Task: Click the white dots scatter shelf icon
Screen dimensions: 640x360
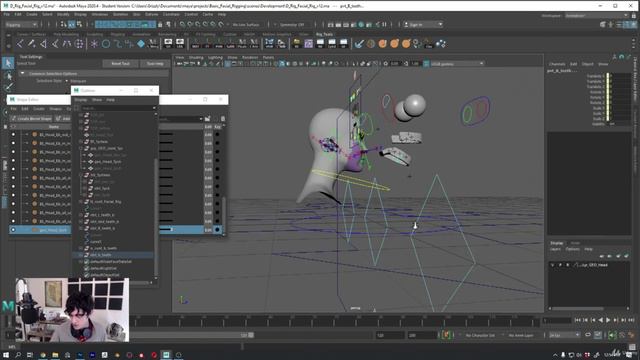Action: pos(441,43)
